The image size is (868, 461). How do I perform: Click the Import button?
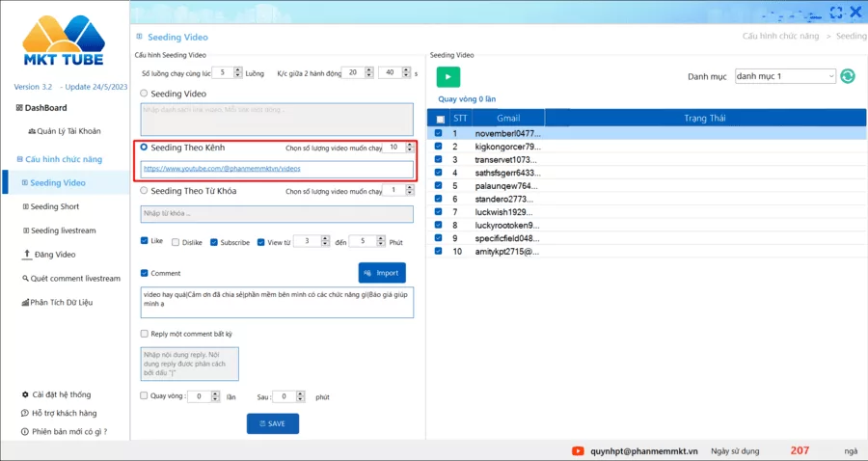pos(382,273)
